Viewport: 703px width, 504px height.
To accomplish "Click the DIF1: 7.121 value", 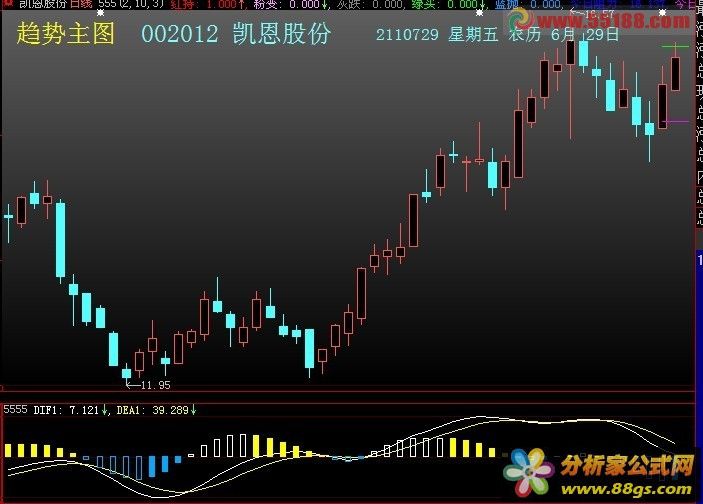I will point(66,410).
